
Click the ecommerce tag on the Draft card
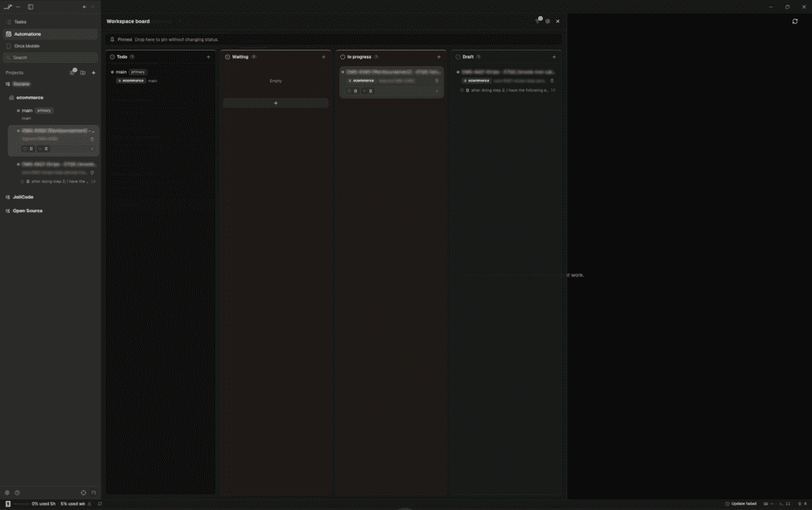point(476,81)
